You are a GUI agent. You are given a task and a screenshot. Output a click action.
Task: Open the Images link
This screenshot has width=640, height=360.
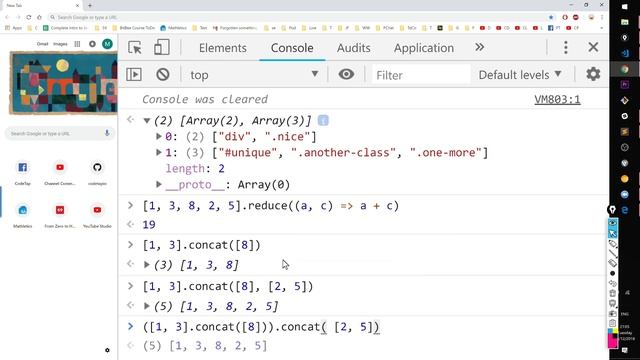60,44
